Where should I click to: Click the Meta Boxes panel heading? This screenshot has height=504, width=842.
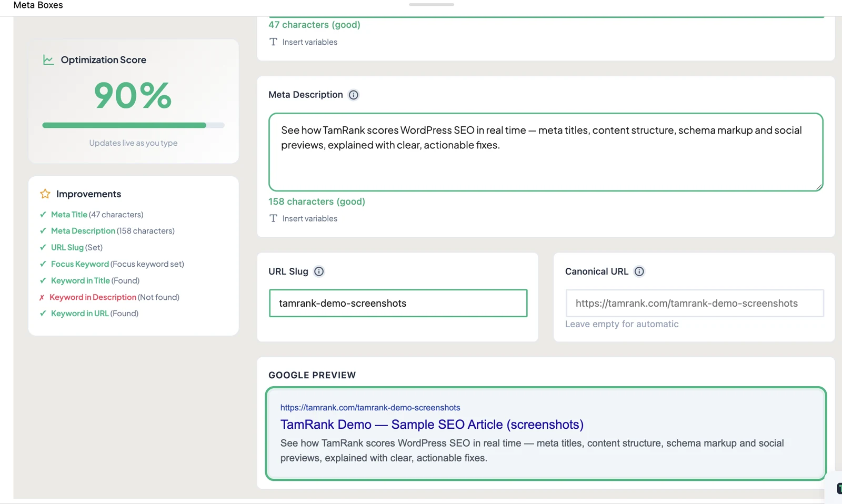[38, 5]
